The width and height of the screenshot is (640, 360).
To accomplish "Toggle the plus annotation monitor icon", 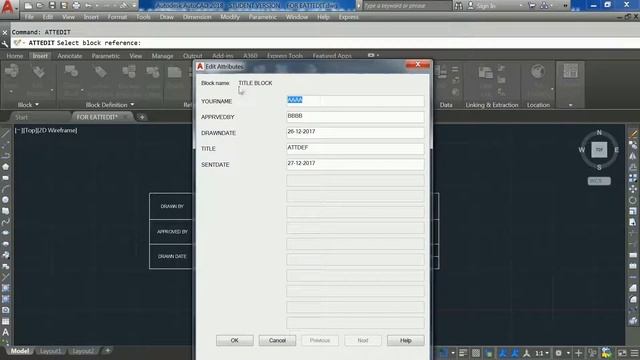I will point(578,353).
